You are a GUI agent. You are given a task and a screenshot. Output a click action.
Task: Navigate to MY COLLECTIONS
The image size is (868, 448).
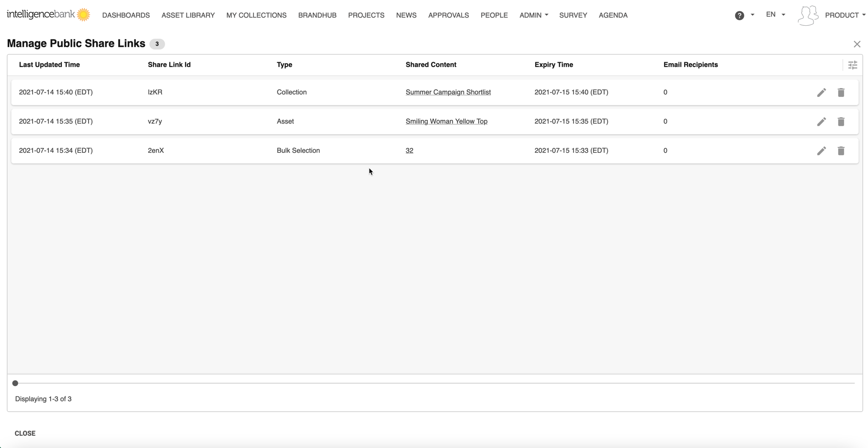click(x=256, y=15)
